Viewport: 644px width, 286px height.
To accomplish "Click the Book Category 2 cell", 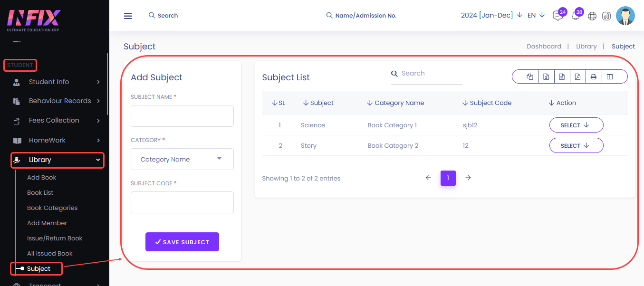I will 393,145.
